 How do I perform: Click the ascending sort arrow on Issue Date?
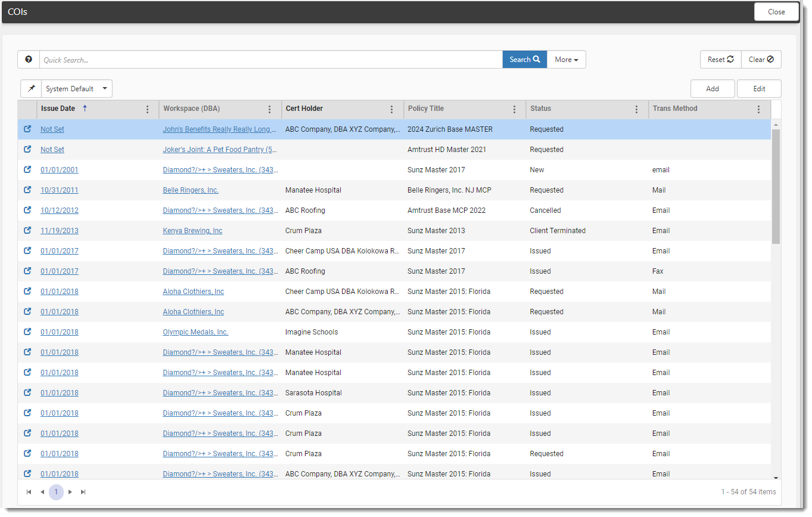[85, 109]
